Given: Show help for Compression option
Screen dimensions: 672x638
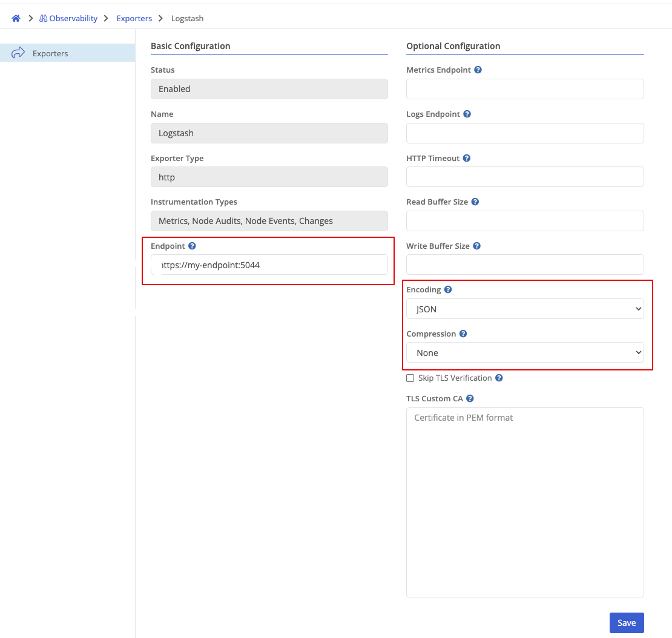Looking at the screenshot, I should [463, 334].
